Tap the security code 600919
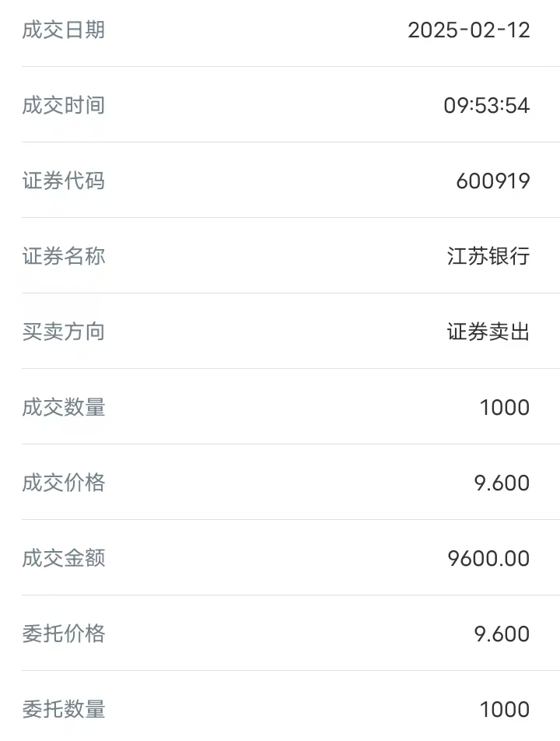 click(493, 181)
